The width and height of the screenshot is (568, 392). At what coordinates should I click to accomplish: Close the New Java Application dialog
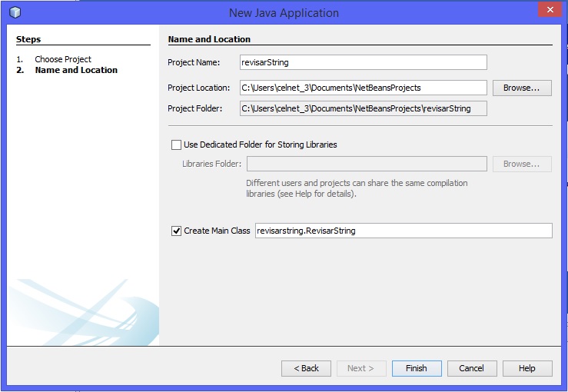547,11
